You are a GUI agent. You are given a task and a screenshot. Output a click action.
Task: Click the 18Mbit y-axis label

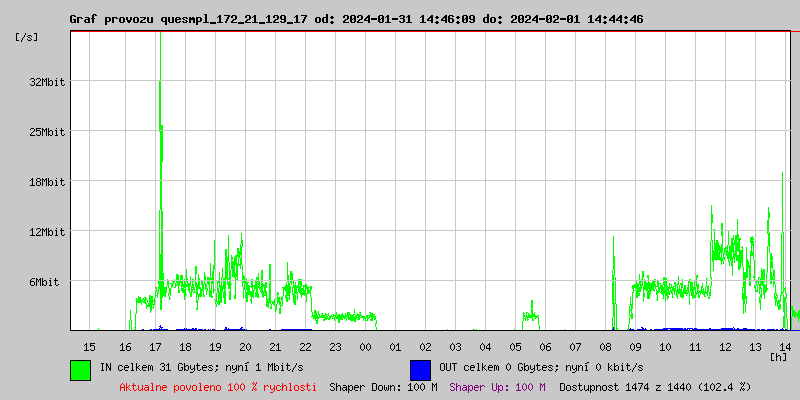tap(46, 182)
